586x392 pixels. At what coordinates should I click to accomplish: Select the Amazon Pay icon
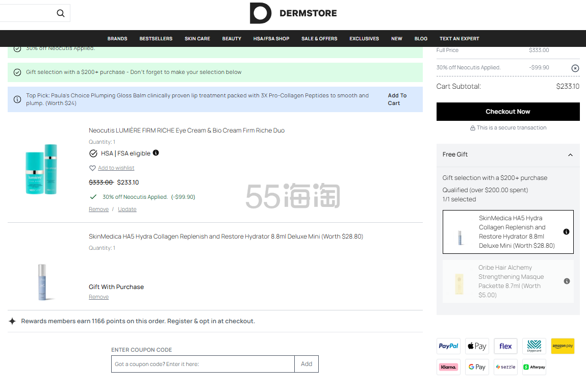(563, 346)
